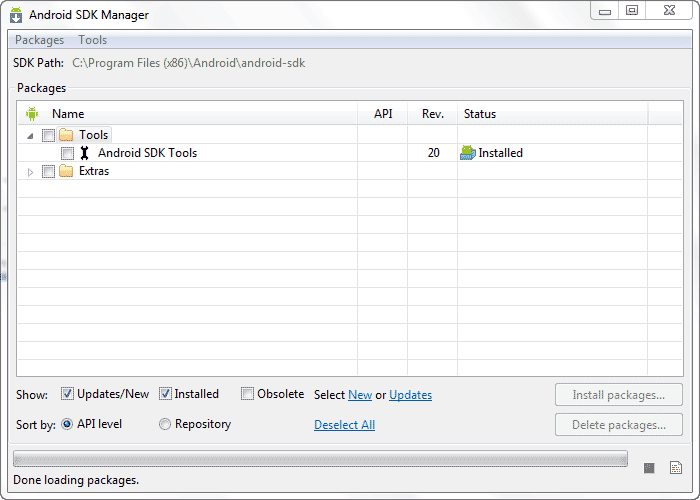Select the Repository sort radio button

point(165,424)
